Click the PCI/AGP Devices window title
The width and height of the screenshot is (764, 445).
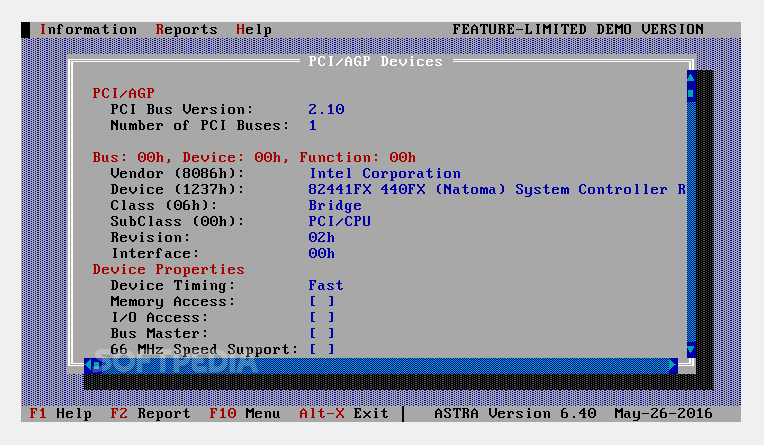(375, 61)
